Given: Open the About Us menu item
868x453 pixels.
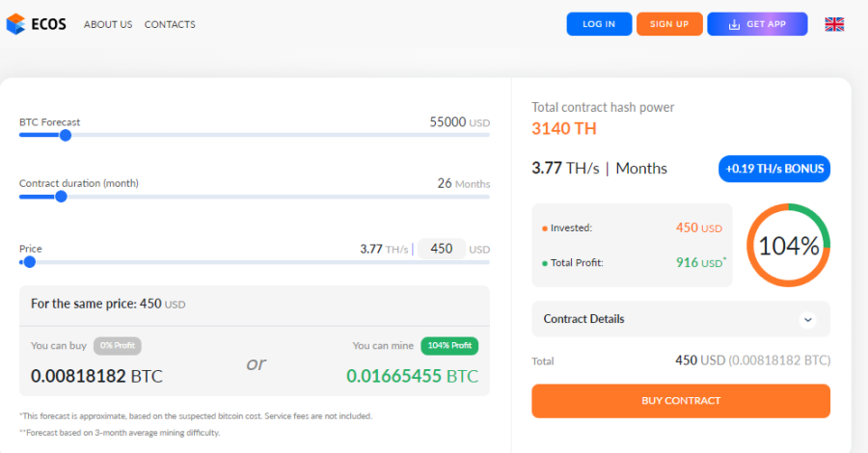Looking at the screenshot, I should 108,24.
